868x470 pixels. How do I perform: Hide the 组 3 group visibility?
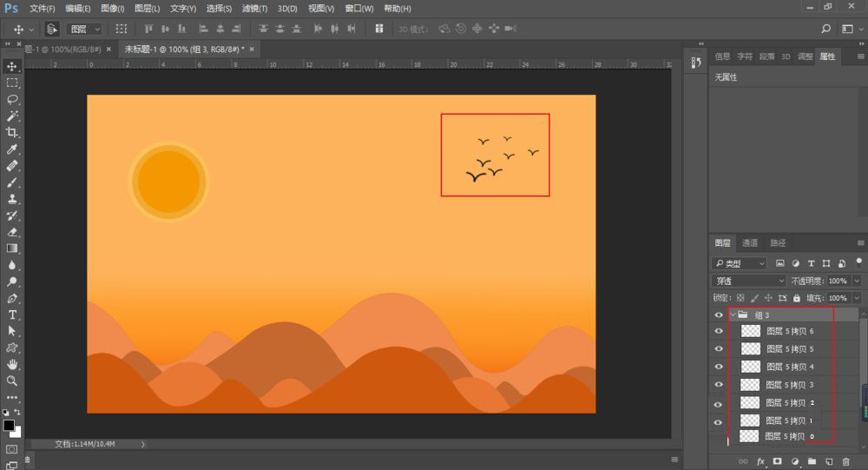coord(718,315)
